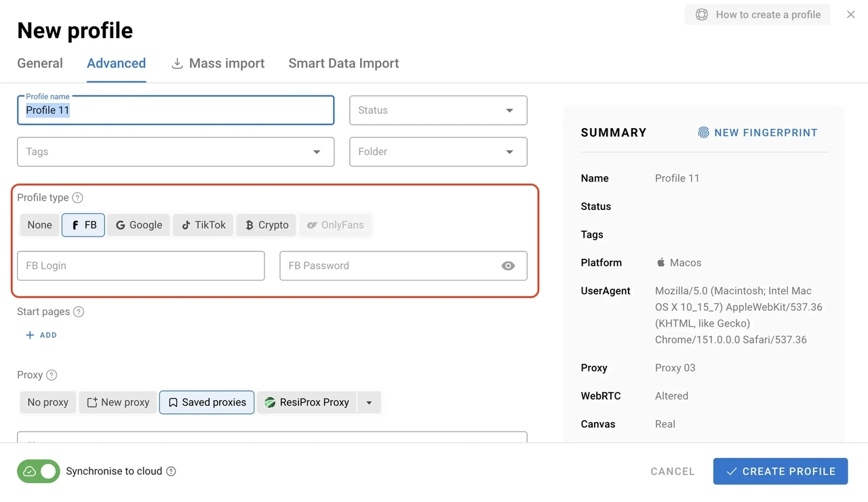Choose TikTok profile type
The width and height of the screenshot is (868, 502).
[x=203, y=225]
